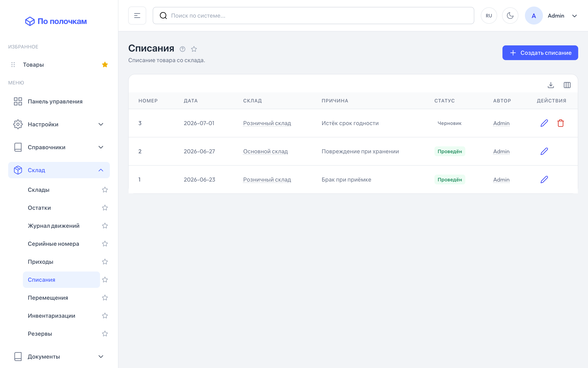Add Списания page to favorites via star
The image size is (588, 368).
194,49
